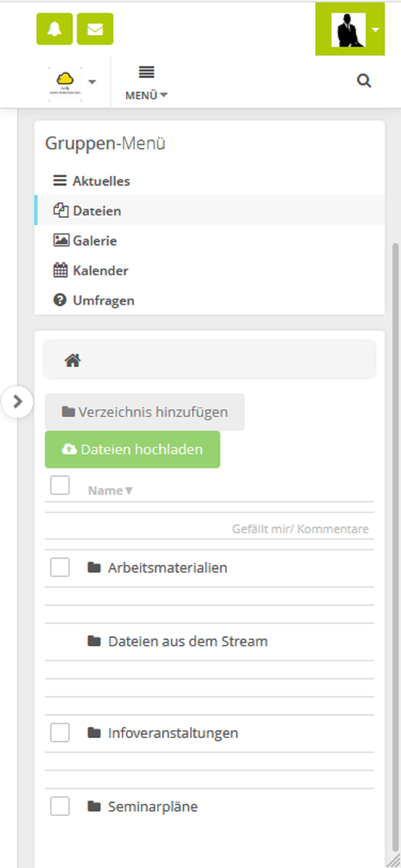The width and height of the screenshot is (401, 868).
Task: Click Verzeichnis hinzufügen button
Action: [x=145, y=412]
